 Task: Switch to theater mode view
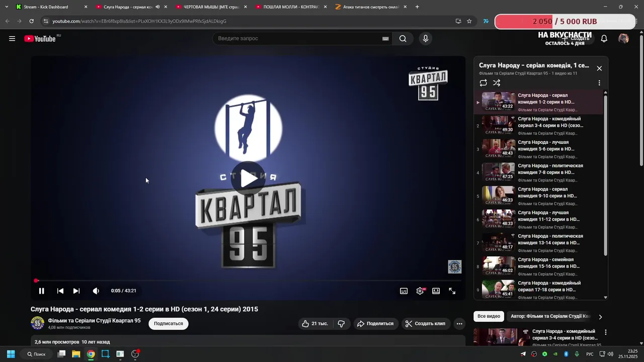(436, 291)
